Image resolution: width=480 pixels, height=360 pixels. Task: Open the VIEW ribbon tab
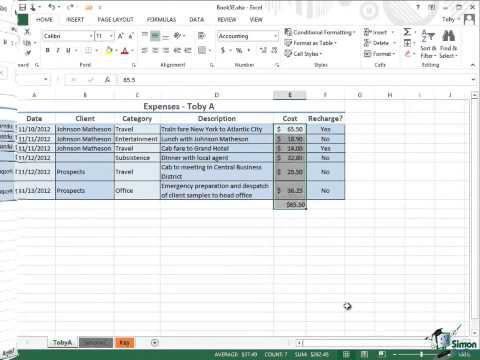point(256,20)
